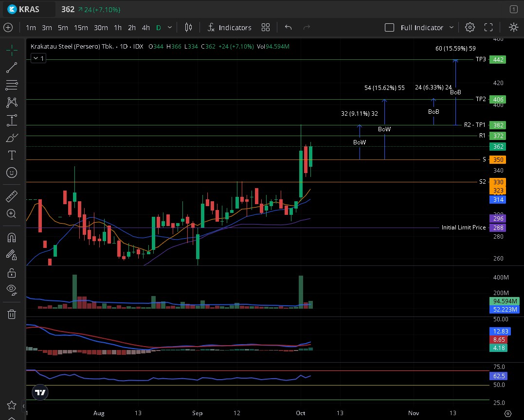This screenshot has width=524, height=420.
Task: Toggle hide all drawings eye icon
Action: click(12, 290)
